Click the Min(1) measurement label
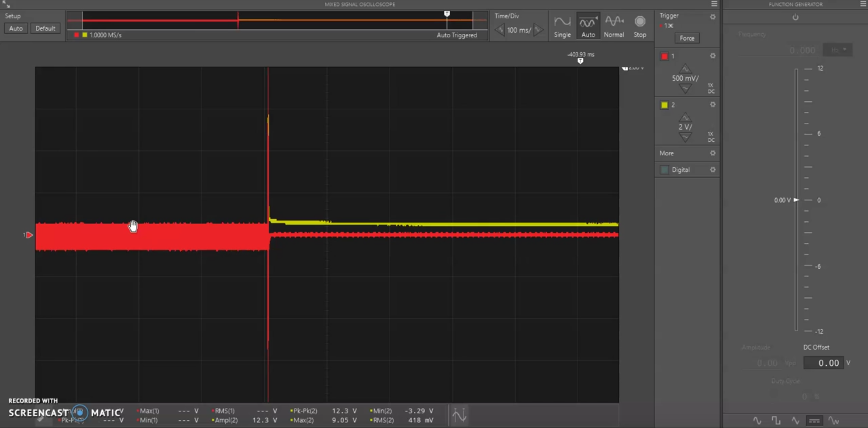Viewport: 868px width, 428px height. tap(148, 420)
